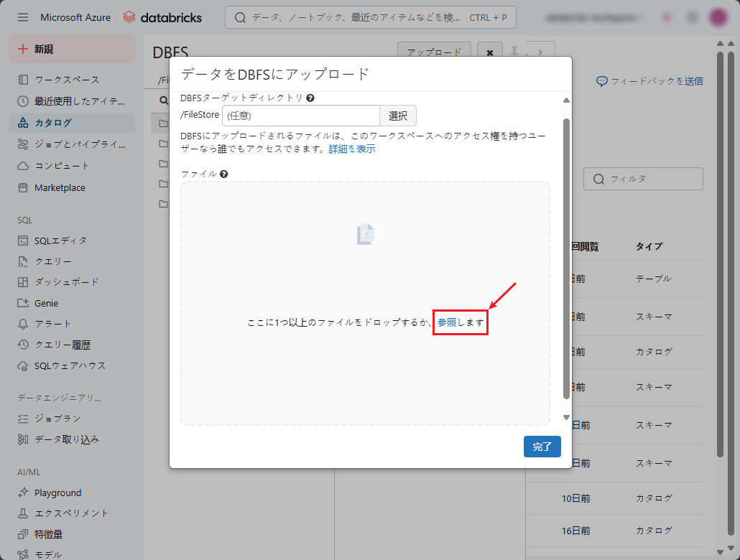Image resolution: width=740 pixels, height=560 pixels.
Task: Click the 新規 create button
Action: tap(72, 49)
